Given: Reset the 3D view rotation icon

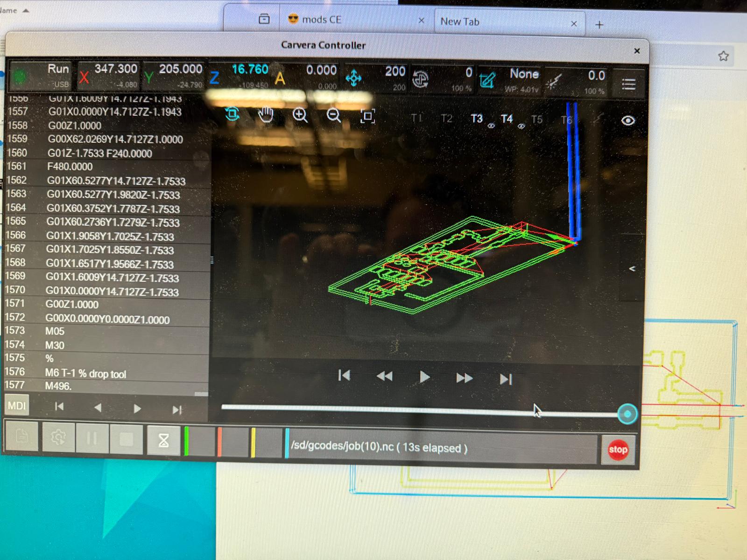Looking at the screenshot, I should 232,114.
